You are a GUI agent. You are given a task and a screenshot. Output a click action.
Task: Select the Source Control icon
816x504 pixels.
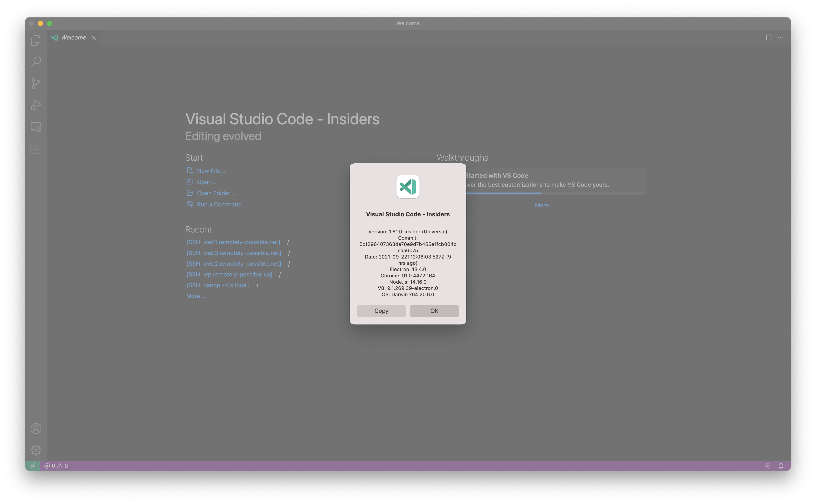(x=36, y=83)
